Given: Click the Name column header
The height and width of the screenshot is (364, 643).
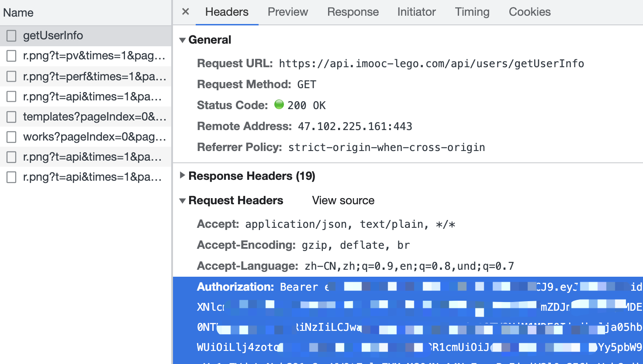Looking at the screenshot, I should coord(18,13).
